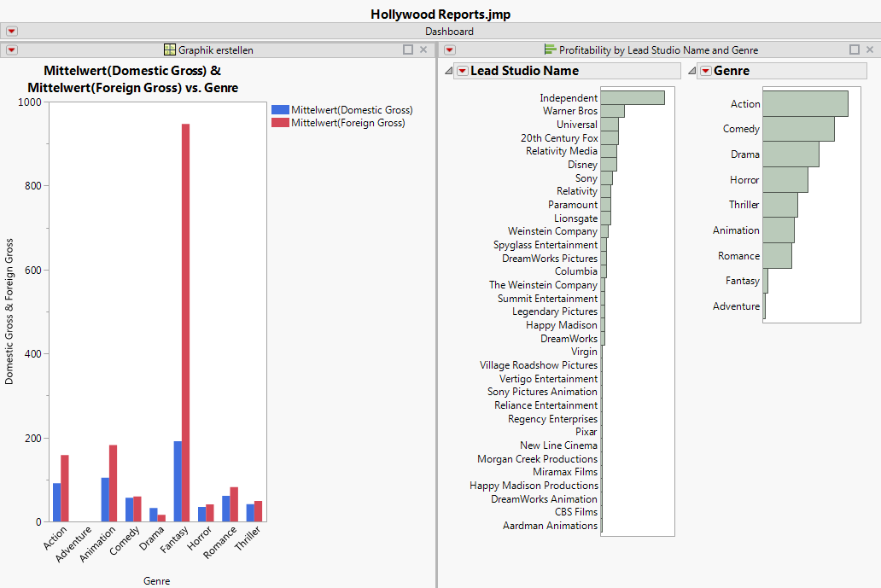881x588 pixels.
Task: Click the Graph Builder icon in panel title
Action: pyautogui.click(x=170, y=50)
